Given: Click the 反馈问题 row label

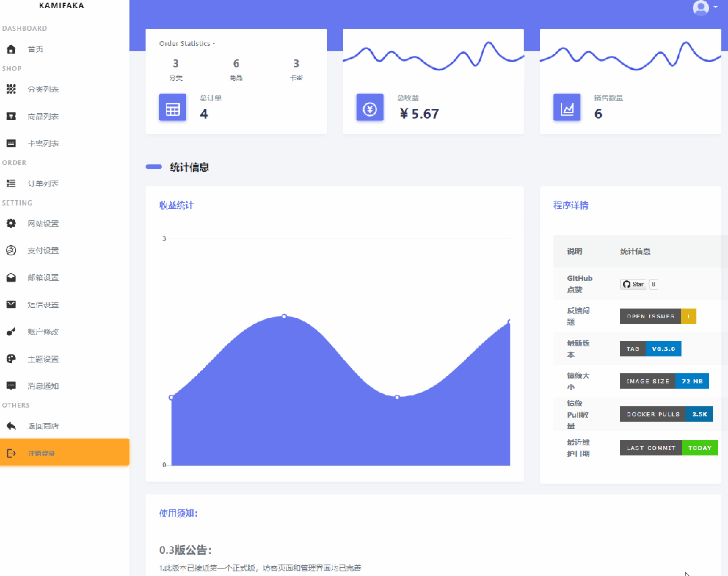Looking at the screenshot, I should tap(578, 316).
